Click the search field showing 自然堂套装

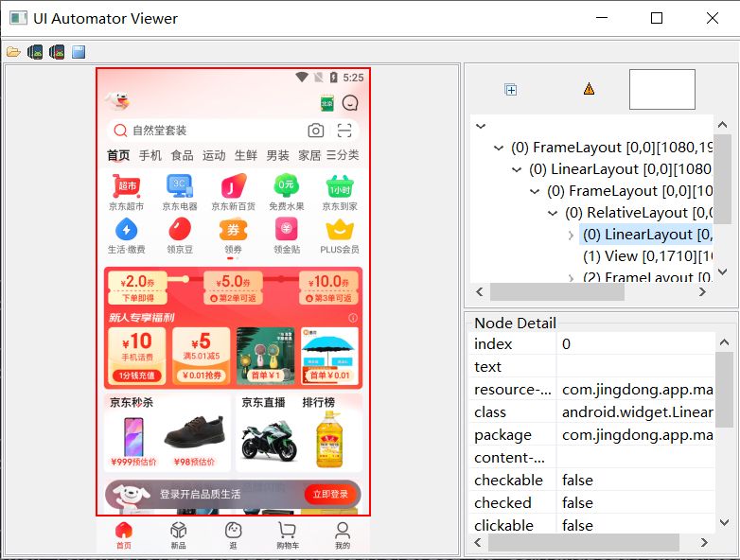click(233, 131)
